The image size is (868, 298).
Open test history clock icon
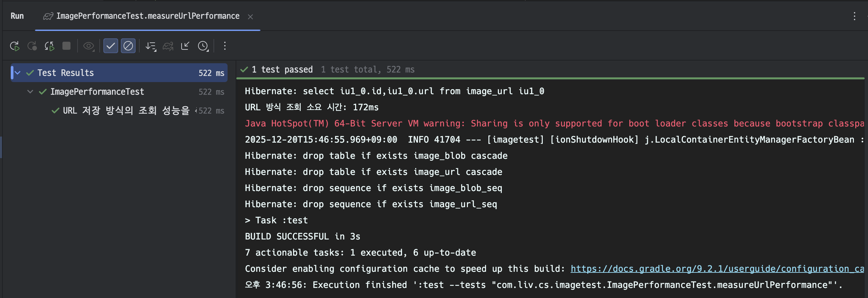pyautogui.click(x=203, y=46)
